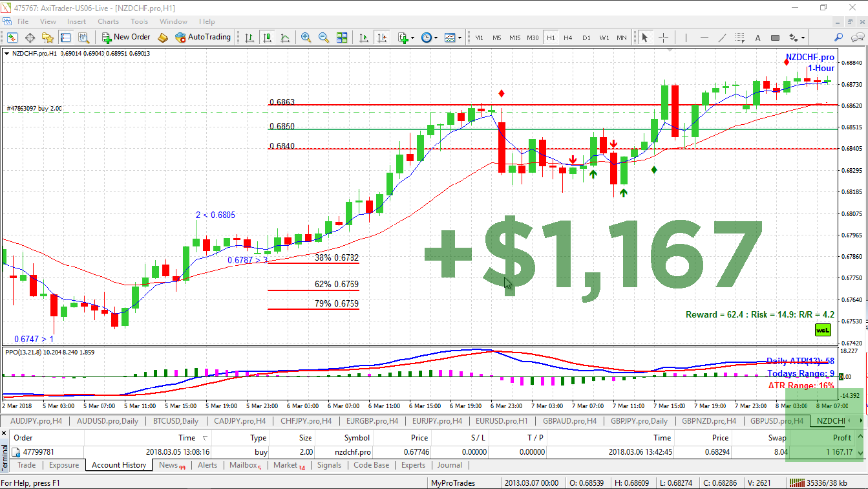Select the H1 timeframe
868x489 pixels.
point(551,38)
